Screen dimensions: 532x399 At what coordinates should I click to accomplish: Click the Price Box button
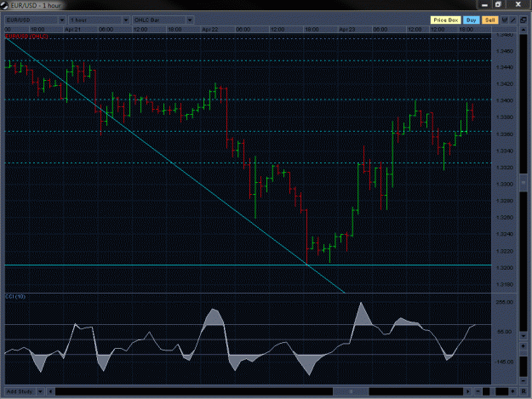tap(445, 20)
